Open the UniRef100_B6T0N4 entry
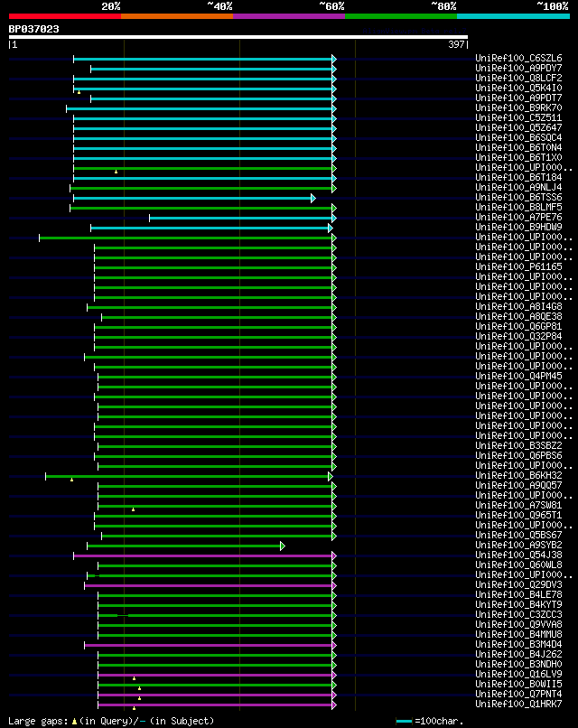 pos(518,147)
